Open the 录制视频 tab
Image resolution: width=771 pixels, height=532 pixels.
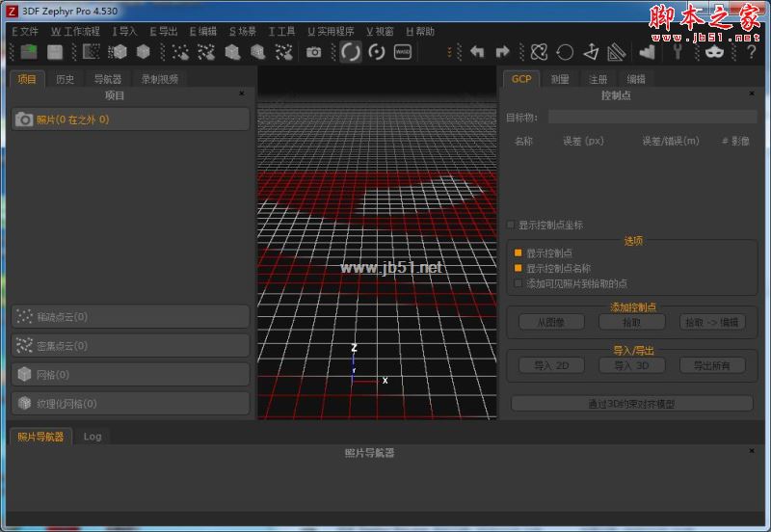[x=159, y=79]
